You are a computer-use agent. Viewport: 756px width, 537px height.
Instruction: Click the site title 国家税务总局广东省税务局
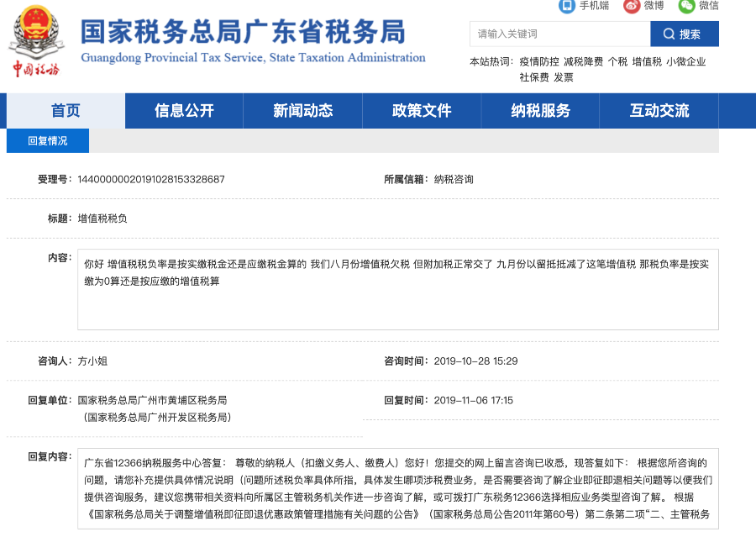pyautogui.click(x=243, y=32)
